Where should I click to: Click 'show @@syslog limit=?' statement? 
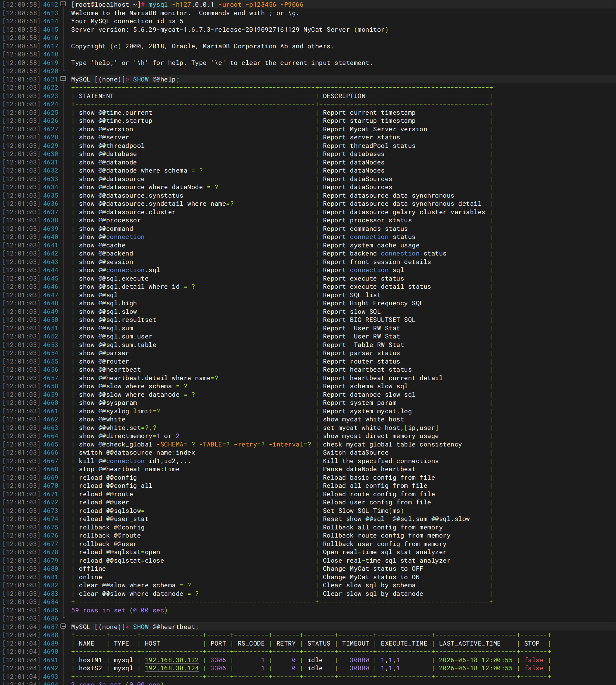(x=119, y=411)
